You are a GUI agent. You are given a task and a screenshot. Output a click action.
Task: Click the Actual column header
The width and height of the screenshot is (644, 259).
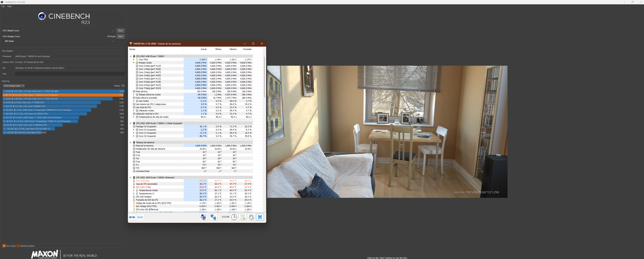click(x=195, y=49)
